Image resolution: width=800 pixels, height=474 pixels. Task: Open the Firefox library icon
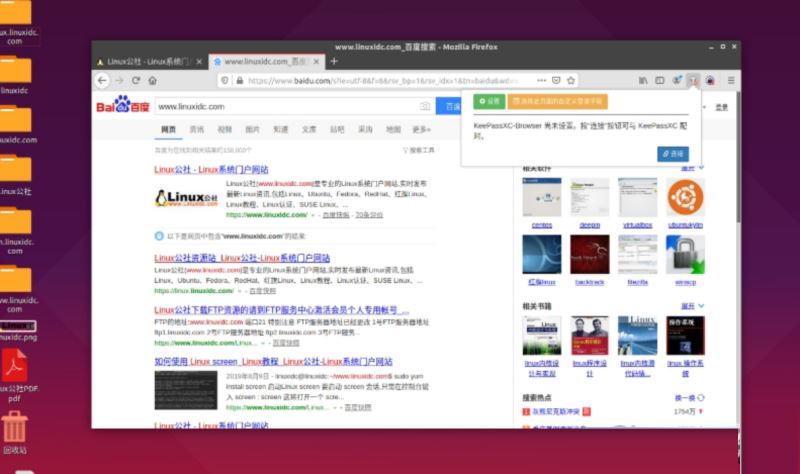643,81
